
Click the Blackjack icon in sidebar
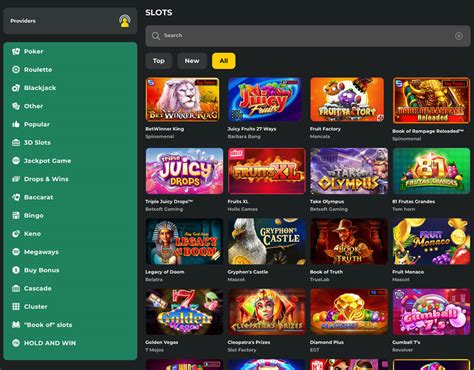(16, 88)
